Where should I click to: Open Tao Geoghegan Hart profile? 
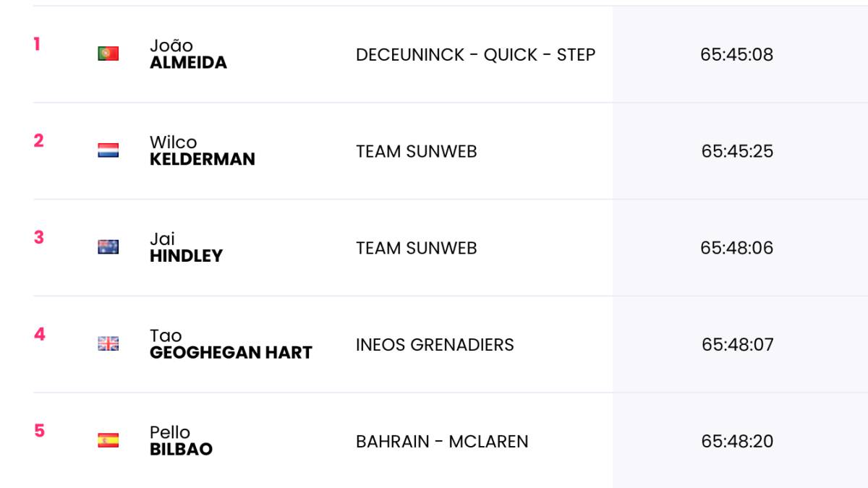(231, 344)
